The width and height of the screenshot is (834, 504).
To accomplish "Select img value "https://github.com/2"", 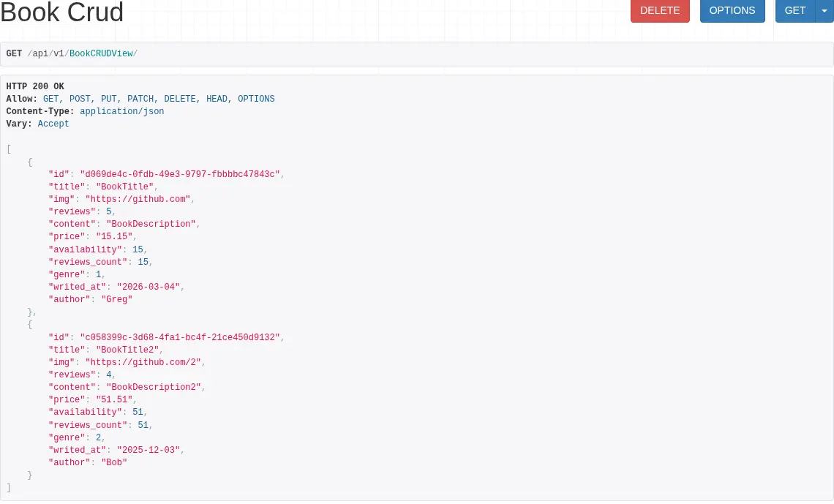I will pyautogui.click(x=143, y=362).
